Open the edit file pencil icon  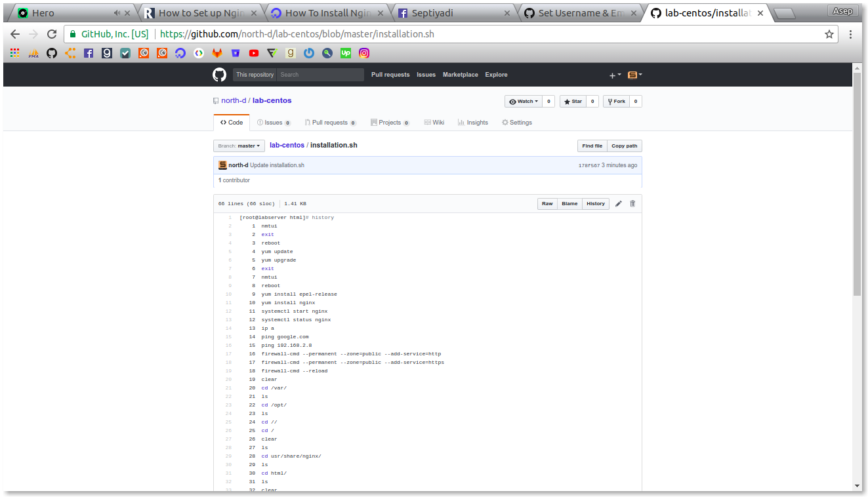(x=618, y=204)
